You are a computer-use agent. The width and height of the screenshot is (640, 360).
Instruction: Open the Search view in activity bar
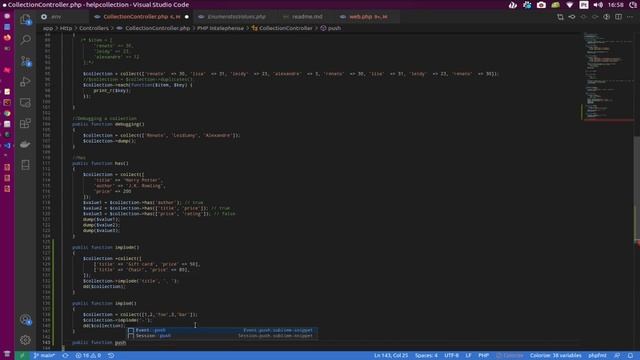point(25,40)
